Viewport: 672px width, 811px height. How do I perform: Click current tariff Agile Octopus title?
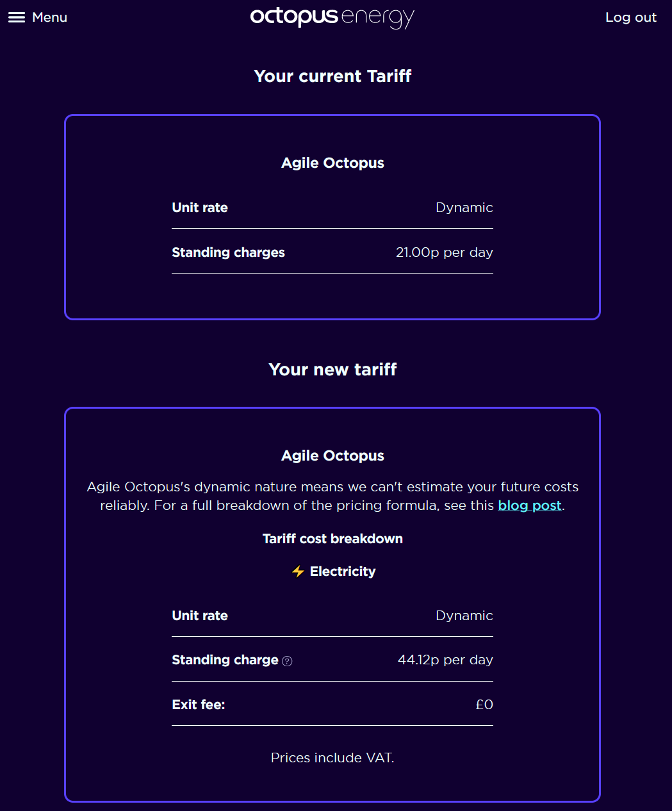[332, 163]
